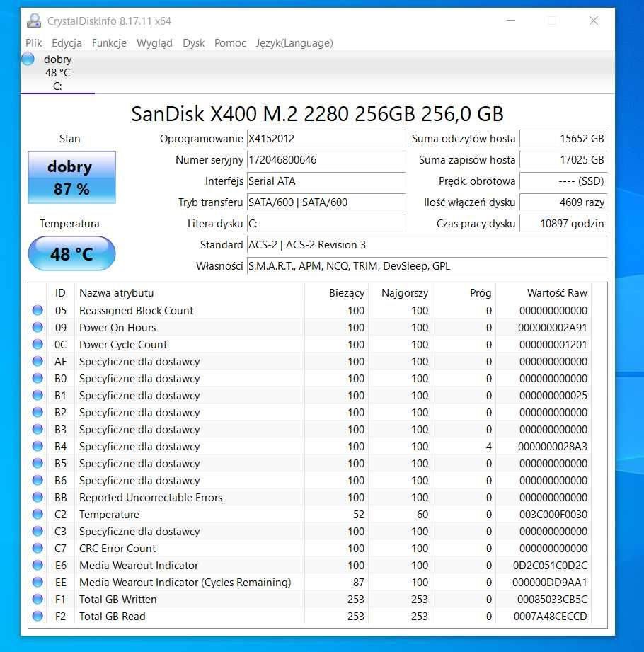Click the 48 °C temperature button
The width and height of the screenshot is (644, 652).
pos(71,253)
